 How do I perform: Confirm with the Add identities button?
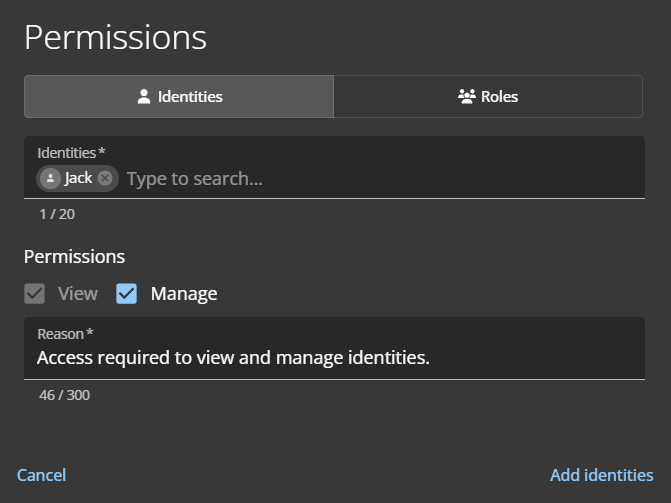click(601, 475)
